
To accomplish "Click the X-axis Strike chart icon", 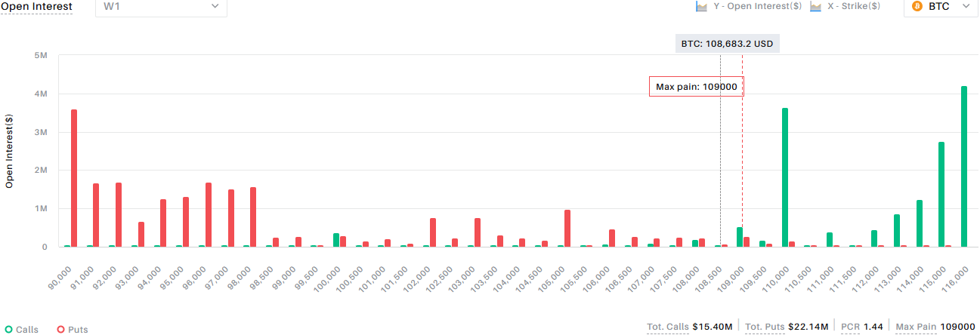I will [x=815, y=6].
